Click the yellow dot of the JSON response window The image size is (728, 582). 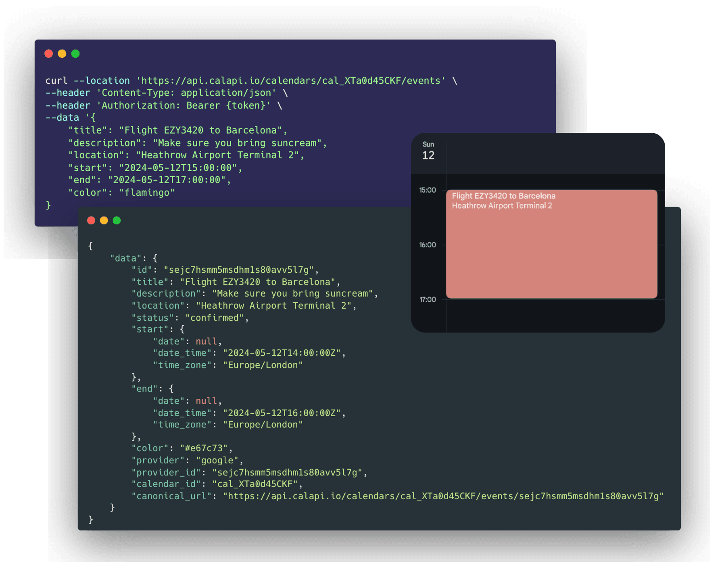(104, 220)
